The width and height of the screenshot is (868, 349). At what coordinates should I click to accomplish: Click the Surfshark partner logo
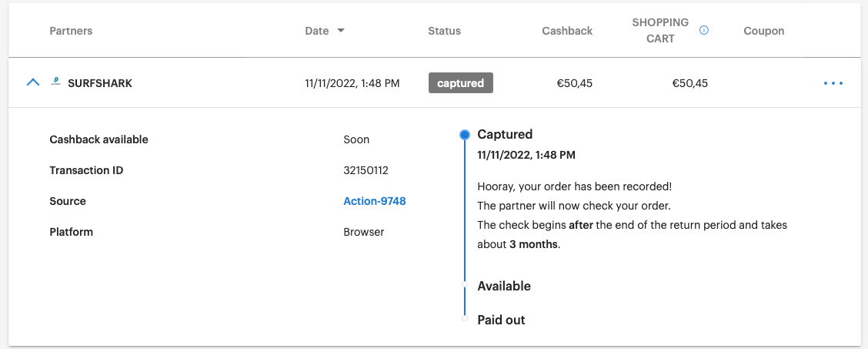coord(55,83)
